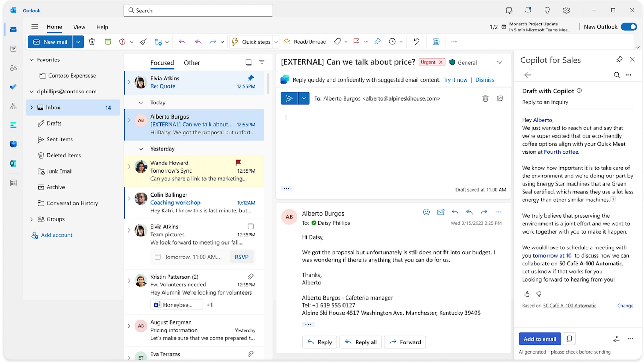This screenshot has height=362, width=644.
Task: Copy Copilot draft with clipboard icon
Action: 569,339
